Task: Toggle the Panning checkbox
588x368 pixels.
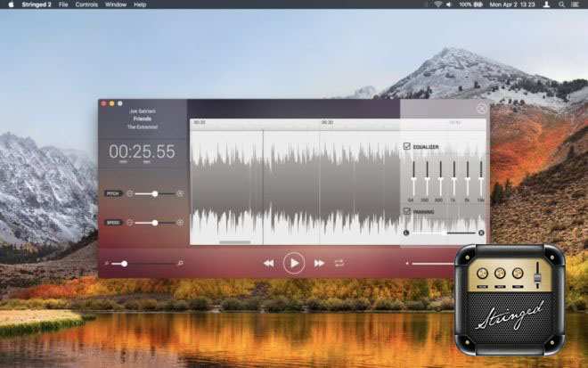Action: (407, 211)
